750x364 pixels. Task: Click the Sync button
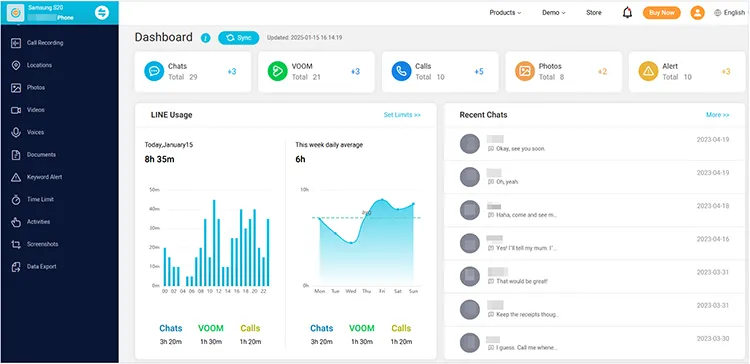(239, 38)
